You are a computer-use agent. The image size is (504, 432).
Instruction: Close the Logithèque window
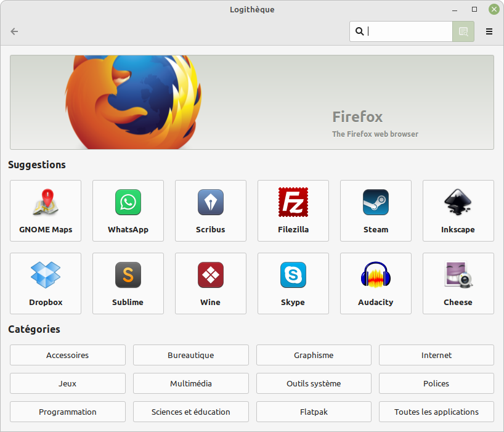point(494,9)
